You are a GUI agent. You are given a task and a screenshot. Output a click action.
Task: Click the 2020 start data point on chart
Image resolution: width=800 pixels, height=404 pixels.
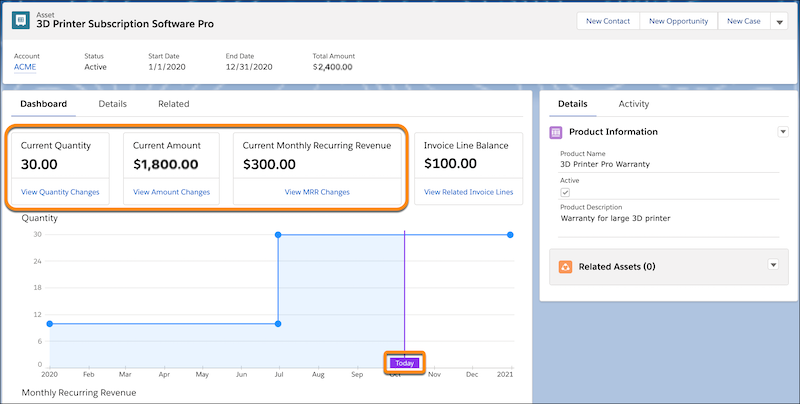click(49, 324)
